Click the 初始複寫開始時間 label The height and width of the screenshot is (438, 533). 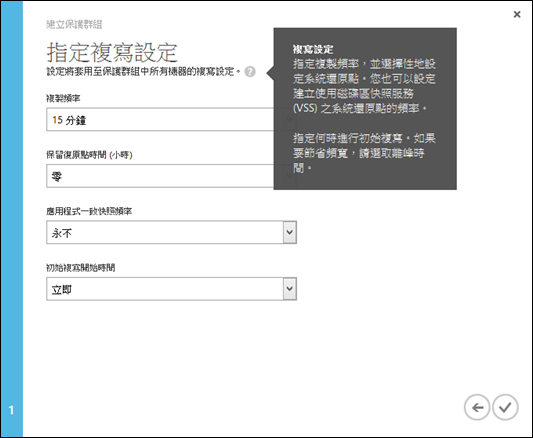point(81,268)
